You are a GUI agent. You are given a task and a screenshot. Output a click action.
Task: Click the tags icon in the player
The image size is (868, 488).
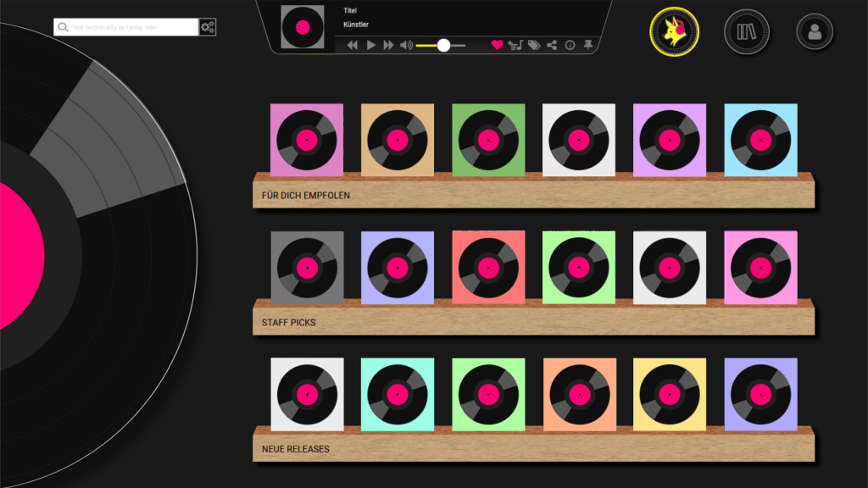(x=534, y=46)
